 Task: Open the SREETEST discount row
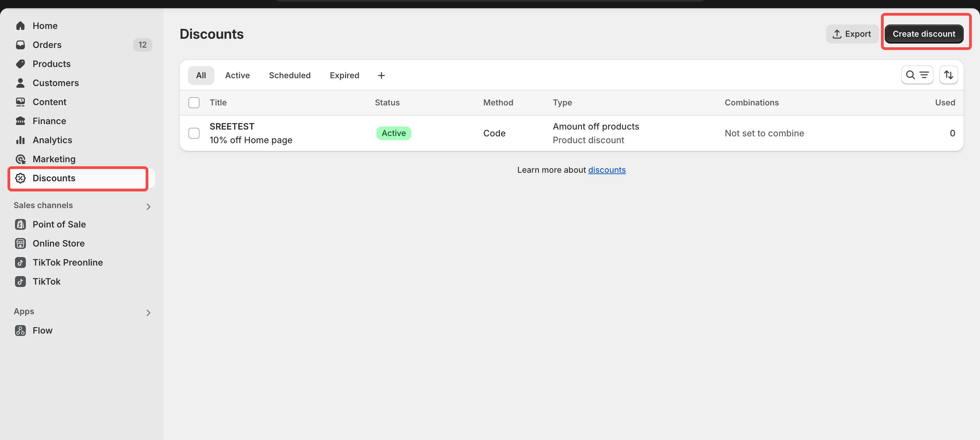point(232,126)
